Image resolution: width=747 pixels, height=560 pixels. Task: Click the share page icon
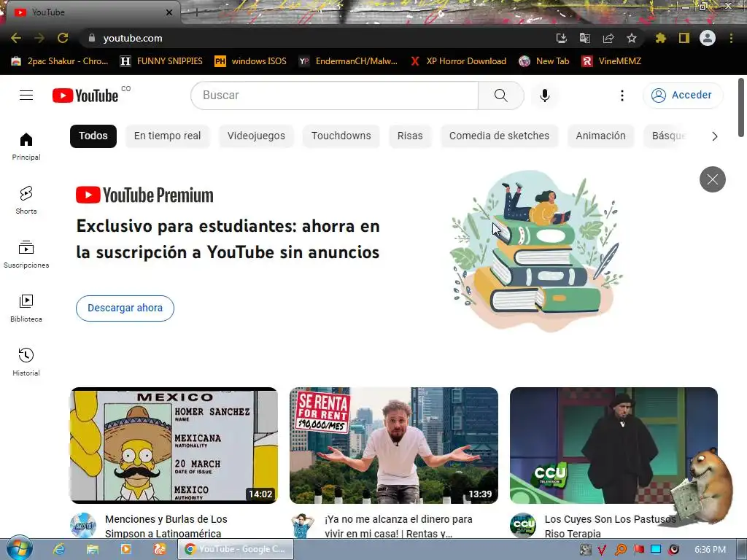click(608, 38)
